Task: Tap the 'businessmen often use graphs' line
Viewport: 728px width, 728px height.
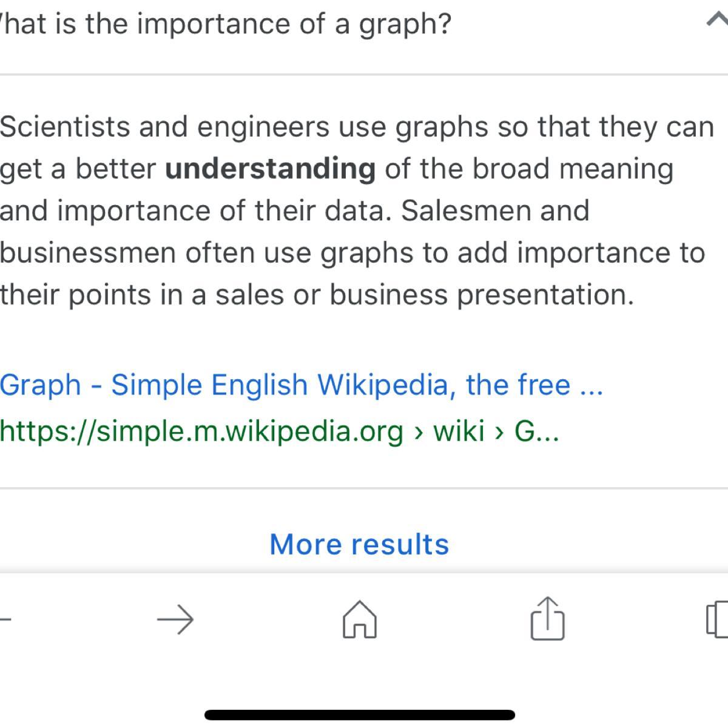Action: [x=352, y=253]
